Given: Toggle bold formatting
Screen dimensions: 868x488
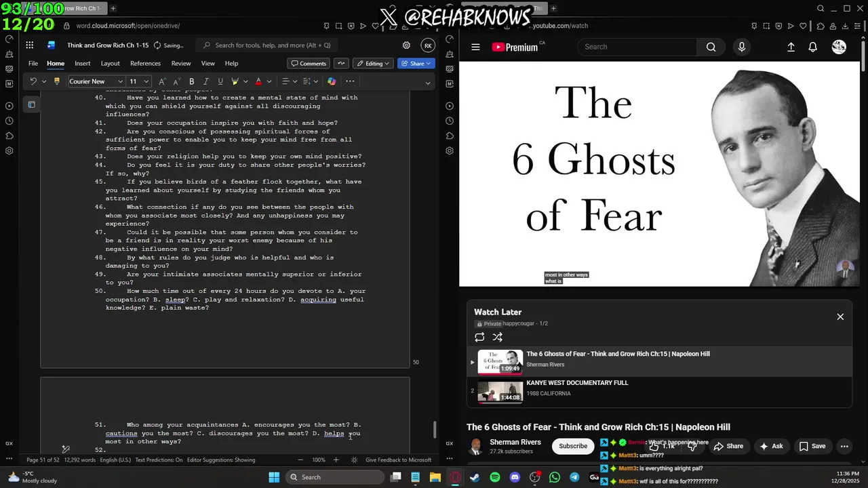Looking at the screenshot, I should 191,81.
